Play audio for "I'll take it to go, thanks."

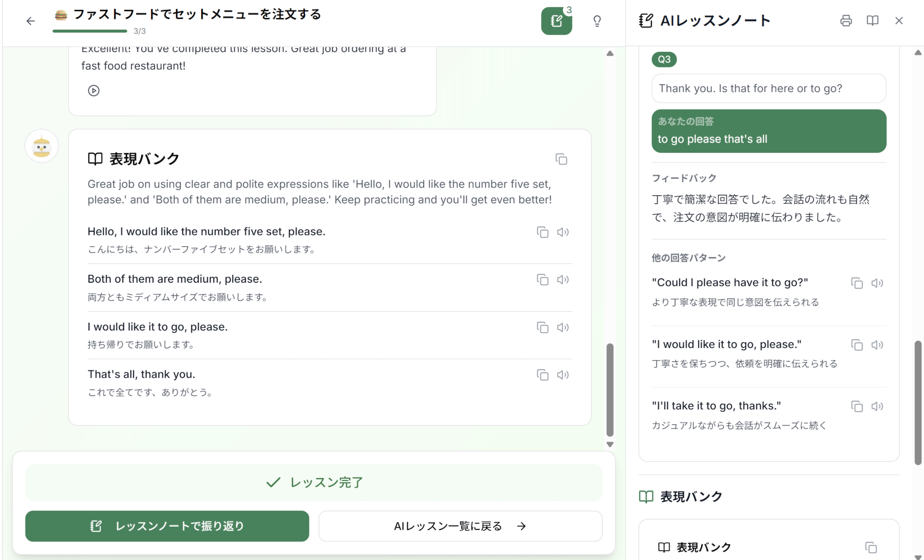coord(877,406)
